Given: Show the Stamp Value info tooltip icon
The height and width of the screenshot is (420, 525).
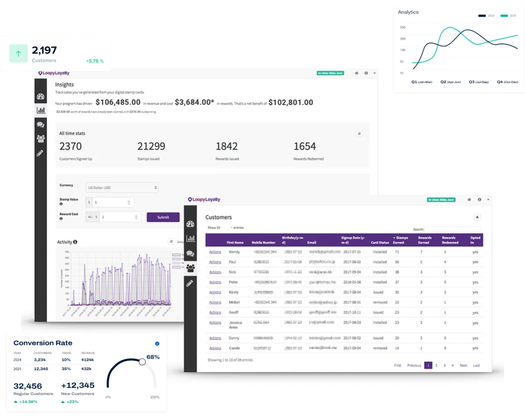Looking at the screenshot, I should pos(61,204).
